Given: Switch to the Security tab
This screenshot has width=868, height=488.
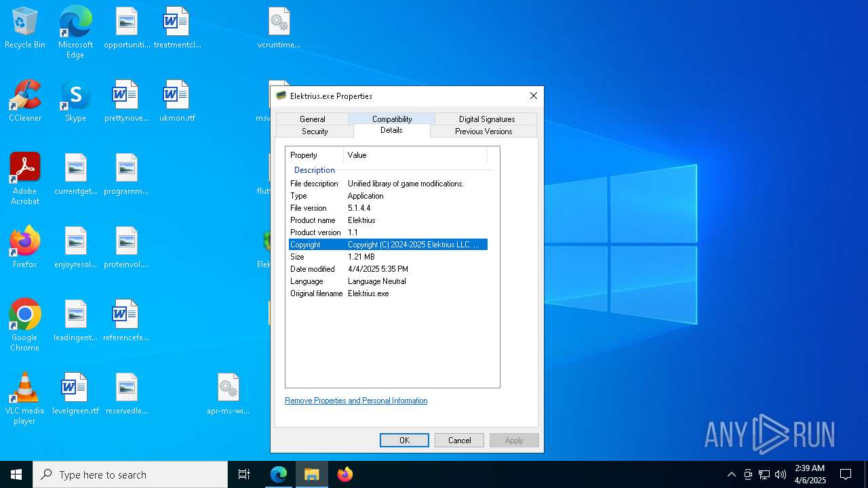Looking at the screenshot, I should pos(315,131).
